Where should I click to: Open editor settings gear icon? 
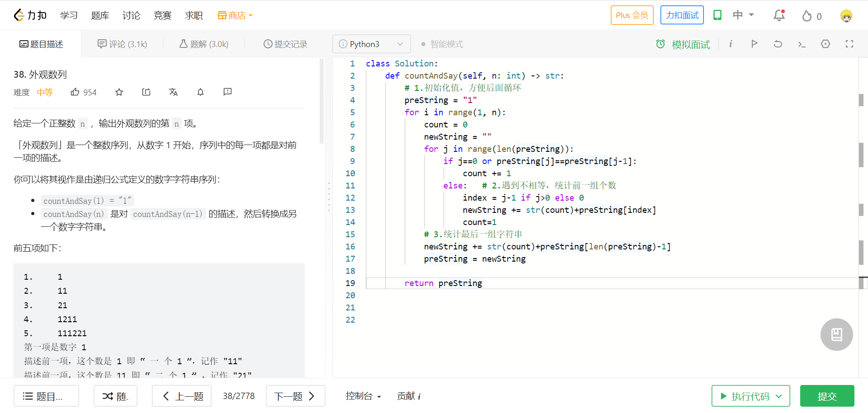pos(826,44)
